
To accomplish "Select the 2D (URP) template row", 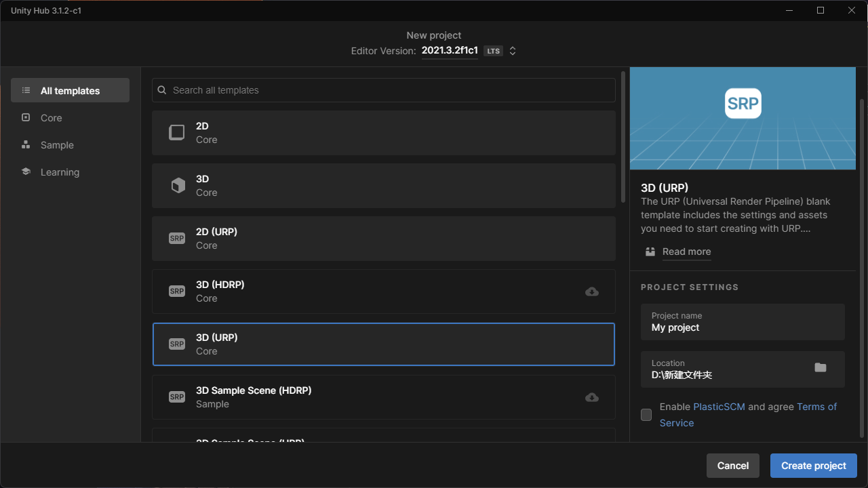I will [x=384, y=239].
